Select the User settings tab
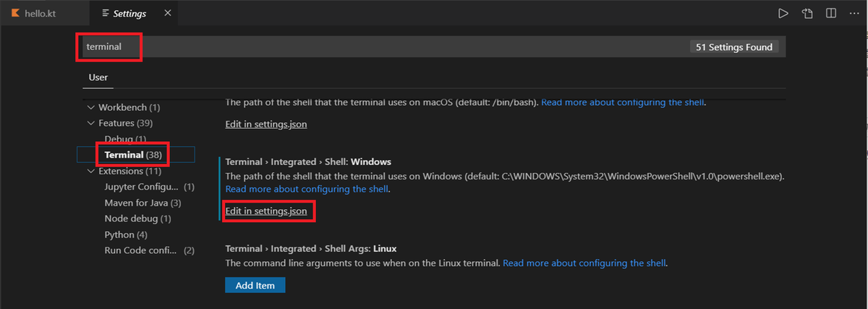Screen dimensions: 868x309 98,77
